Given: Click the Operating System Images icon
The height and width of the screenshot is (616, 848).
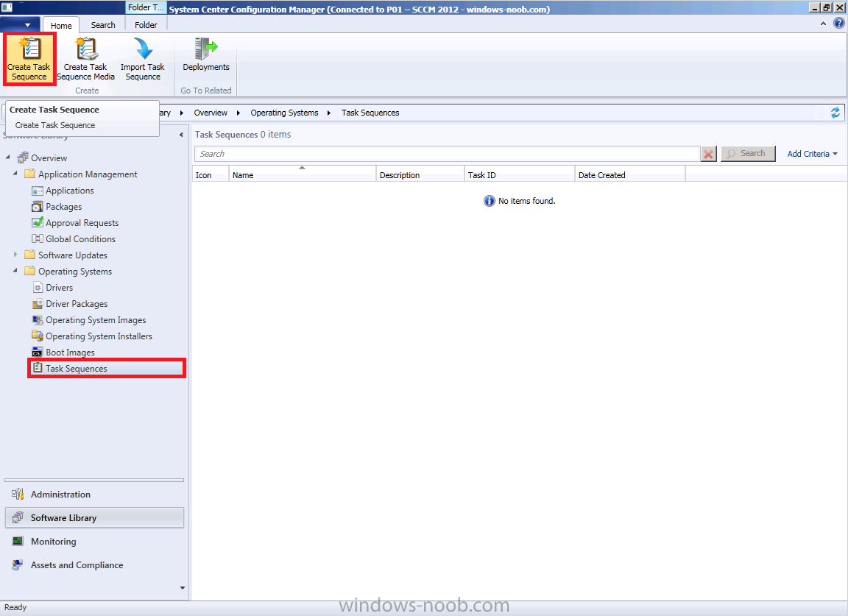Looking at the screenshot, I should [x=38, y=319].
